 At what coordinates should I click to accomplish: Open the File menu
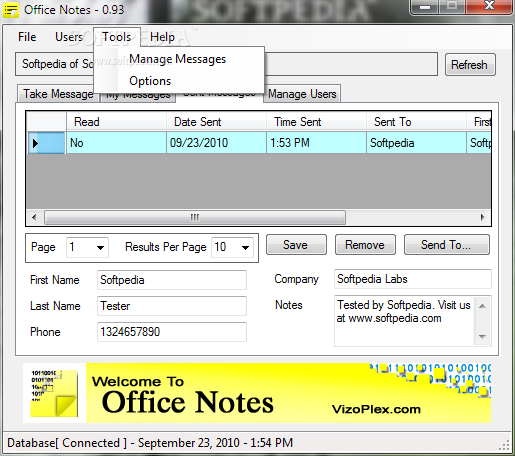point(27,37)
